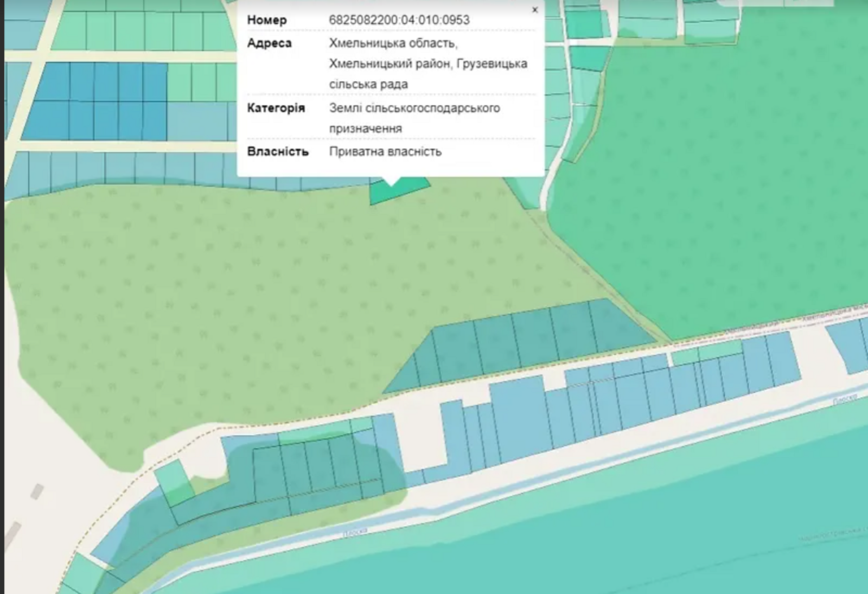Select the small green square parcel at lower left
Screen dimensions: 868x594
tap(174, 480)
